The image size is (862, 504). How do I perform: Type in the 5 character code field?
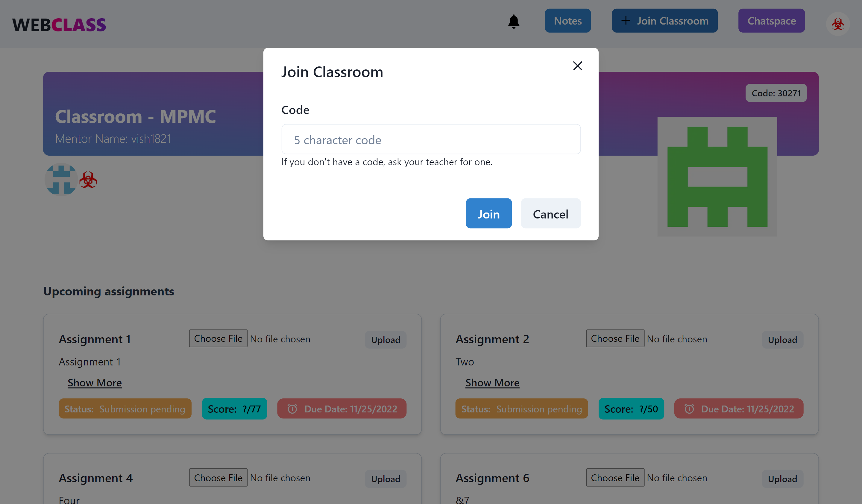click(x=431, y=139)
